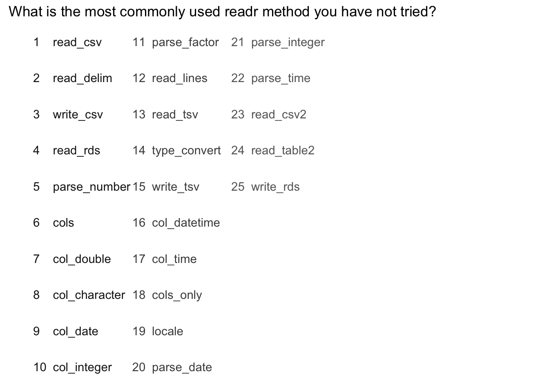
Task: Pick the col_character option
Action: [x=89, y=295]
